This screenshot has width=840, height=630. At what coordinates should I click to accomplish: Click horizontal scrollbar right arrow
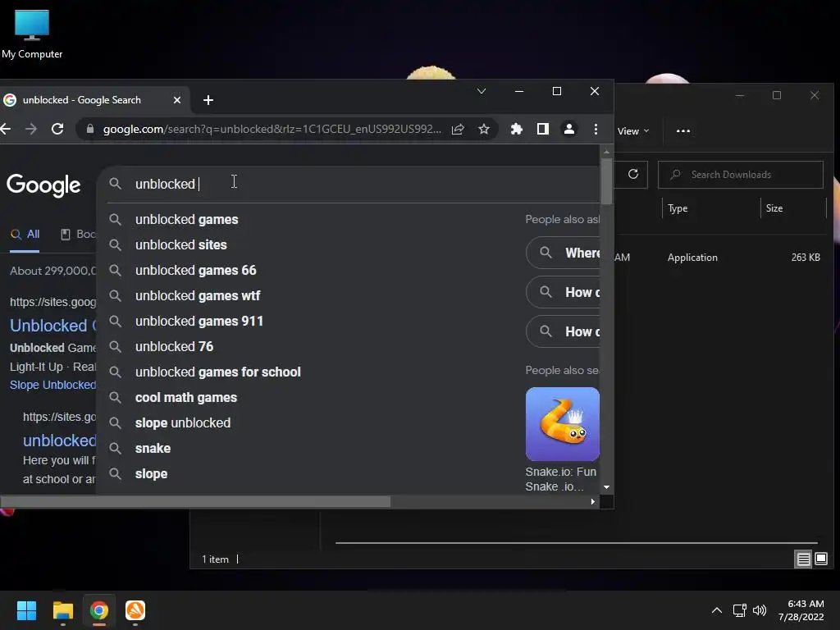(592, 502)
